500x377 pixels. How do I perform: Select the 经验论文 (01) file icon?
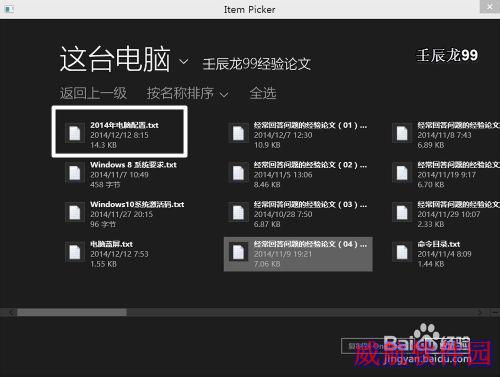(238, 133)
